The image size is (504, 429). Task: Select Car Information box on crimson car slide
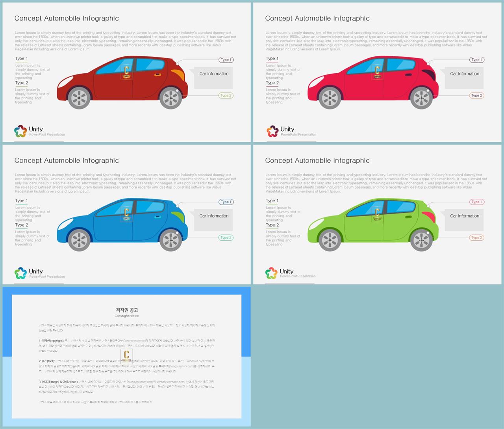(x=464, y=78)
